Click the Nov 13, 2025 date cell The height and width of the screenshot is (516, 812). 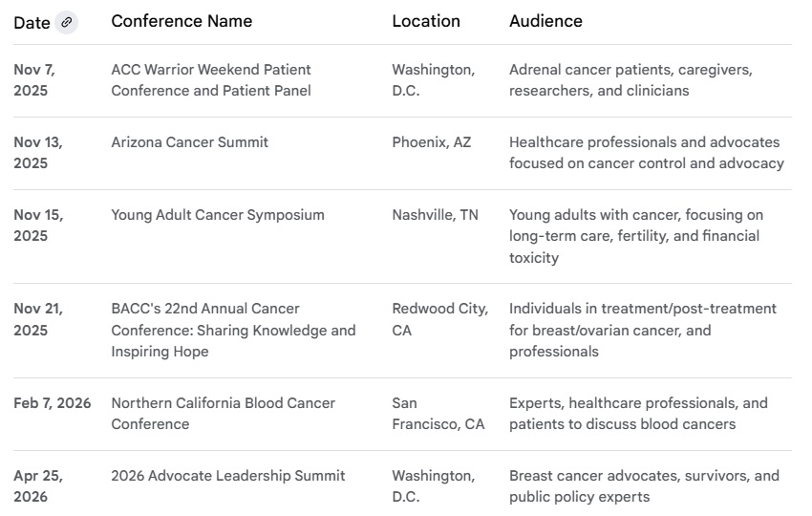click(38, 153)
